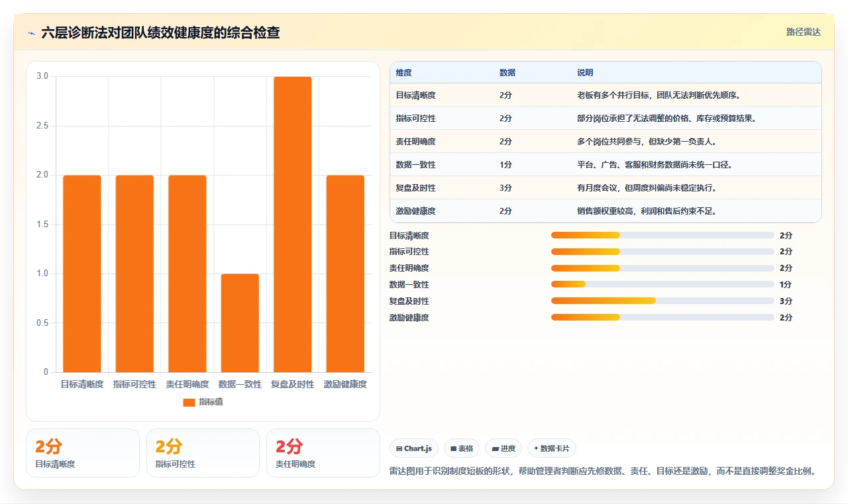848x504 pixels.
Task: Click the 数据一致性 progress bar
Action: (662, 285)
